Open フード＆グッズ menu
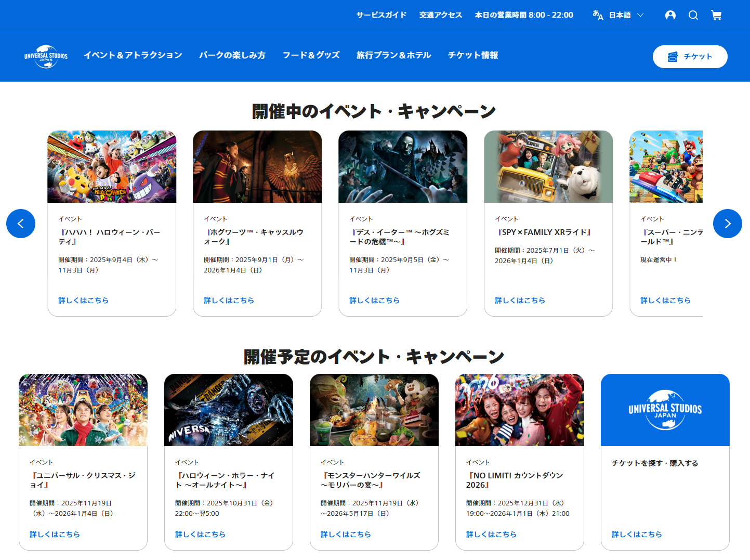 311,55
